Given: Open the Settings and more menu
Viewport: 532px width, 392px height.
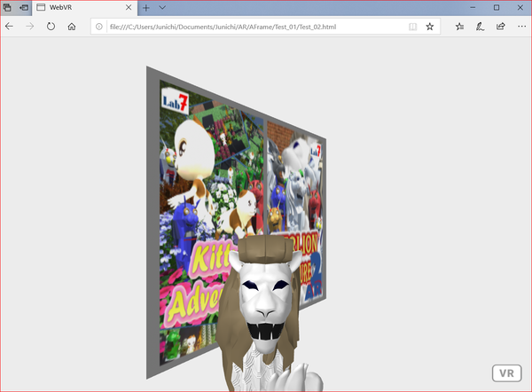Looking at the screenshot, I should pyautogui.click(x=522, y=27).
